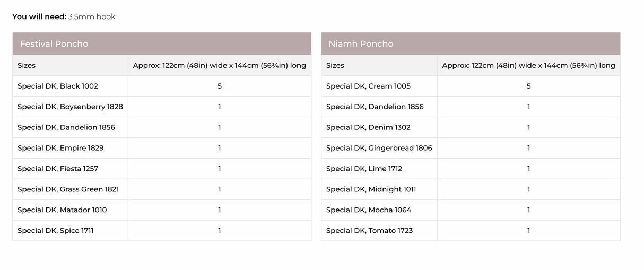Select the Special DK, Spice 1711 cell
Image resolution: width=644 pixels, height=270 pixels.
pyautogui.click(x=71, y=231)
